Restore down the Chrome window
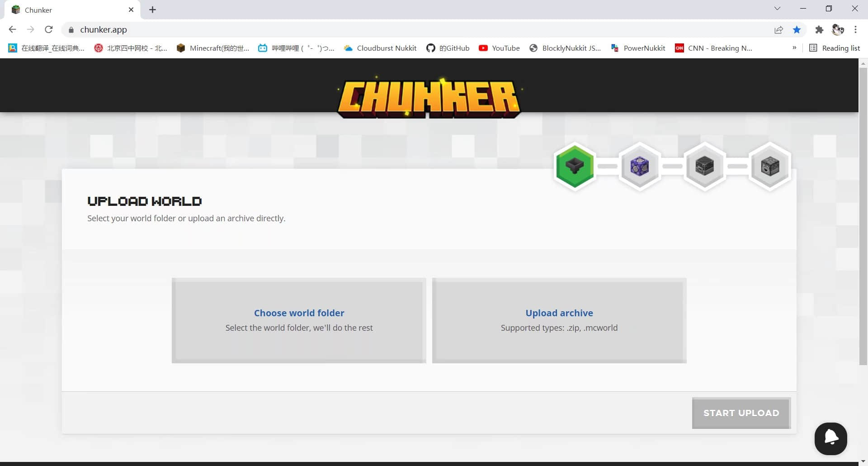The image size is (868, 466). tap(829, 9)
